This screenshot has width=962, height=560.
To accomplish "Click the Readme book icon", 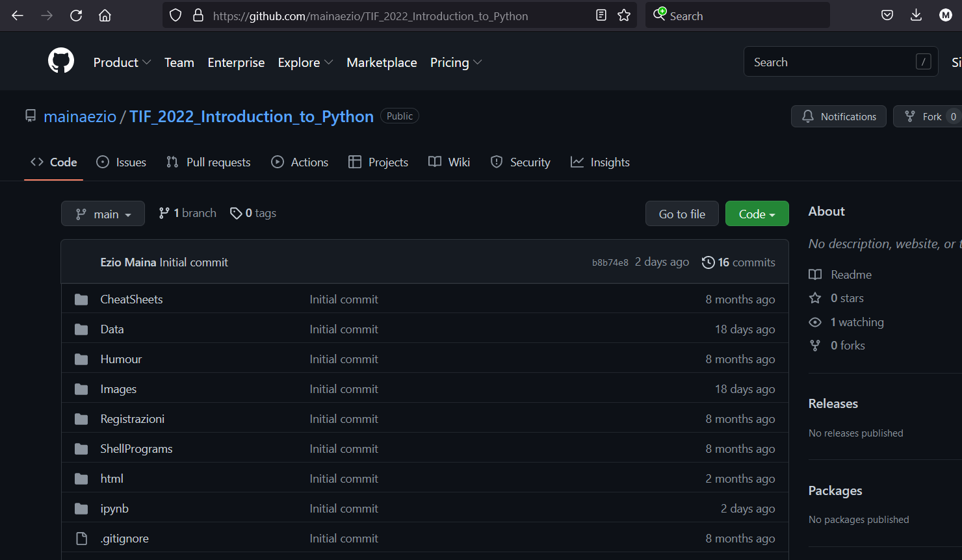I will tap(815, 275).
